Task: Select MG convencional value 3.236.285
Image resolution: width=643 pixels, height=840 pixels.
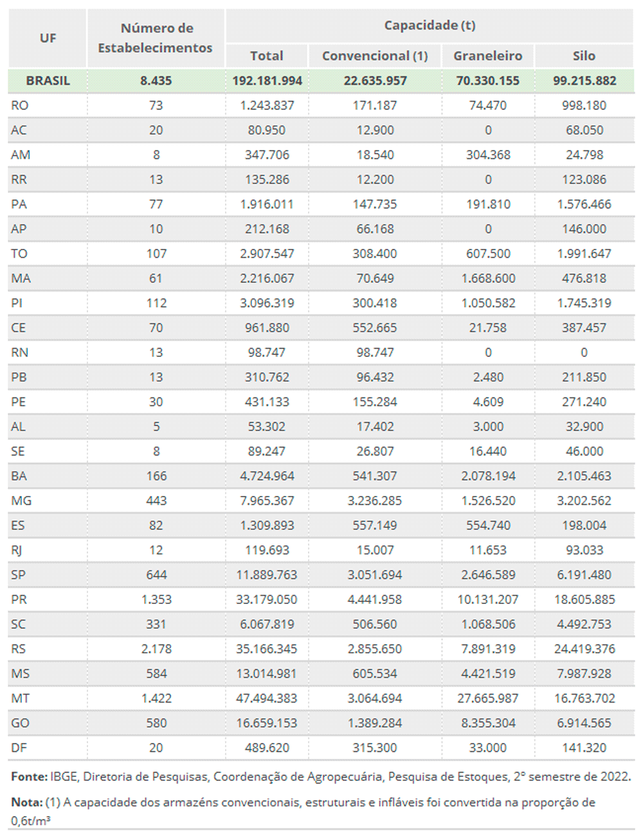Action: [375, 501]
